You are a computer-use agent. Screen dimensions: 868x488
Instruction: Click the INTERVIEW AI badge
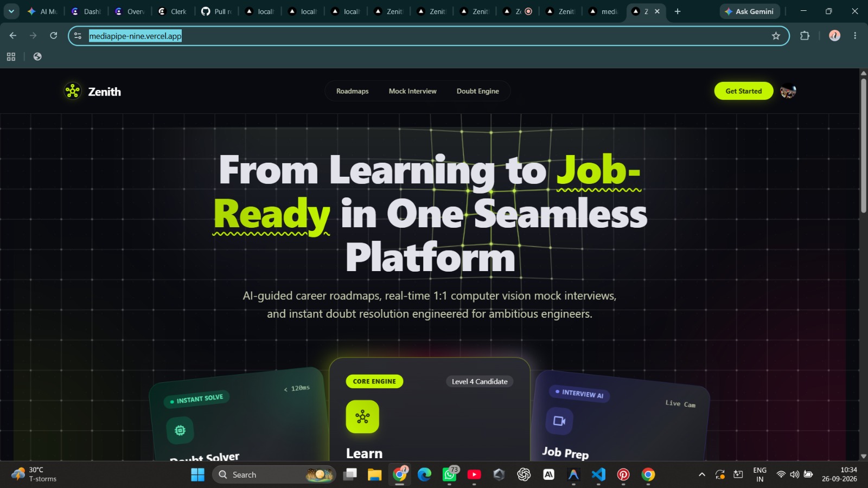tap(579, 394)
